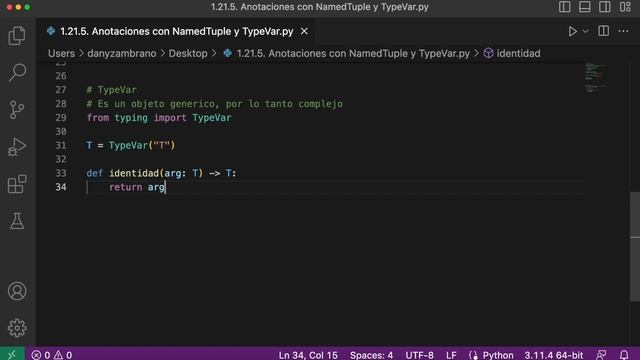
Task: Open the editor More Actions menu
Action: point(623,31)
